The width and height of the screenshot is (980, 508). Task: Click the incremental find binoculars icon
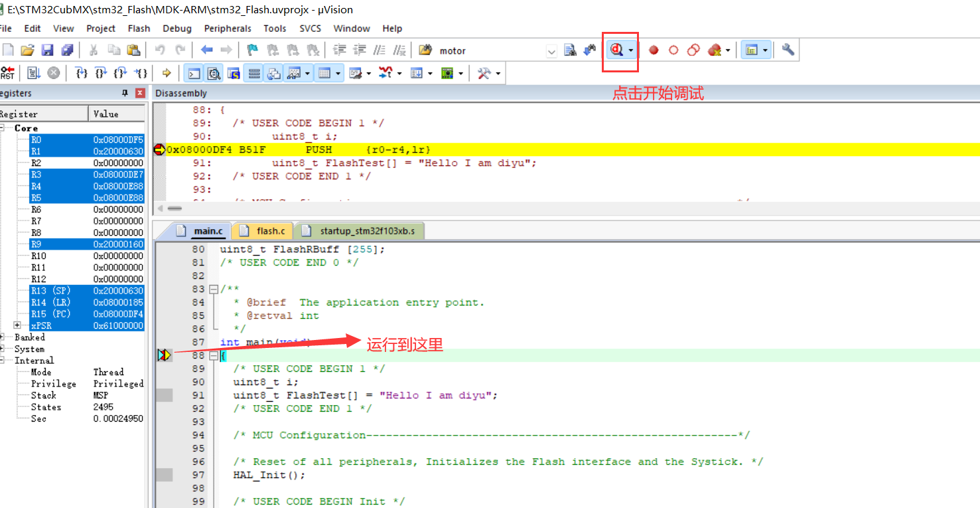pyautogui.click(x=589, y=50)
